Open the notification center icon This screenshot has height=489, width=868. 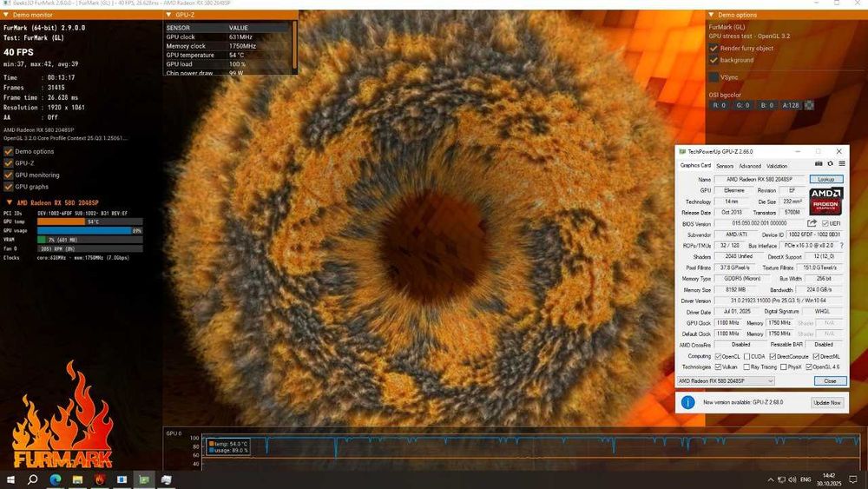click(x=853, y=479)
